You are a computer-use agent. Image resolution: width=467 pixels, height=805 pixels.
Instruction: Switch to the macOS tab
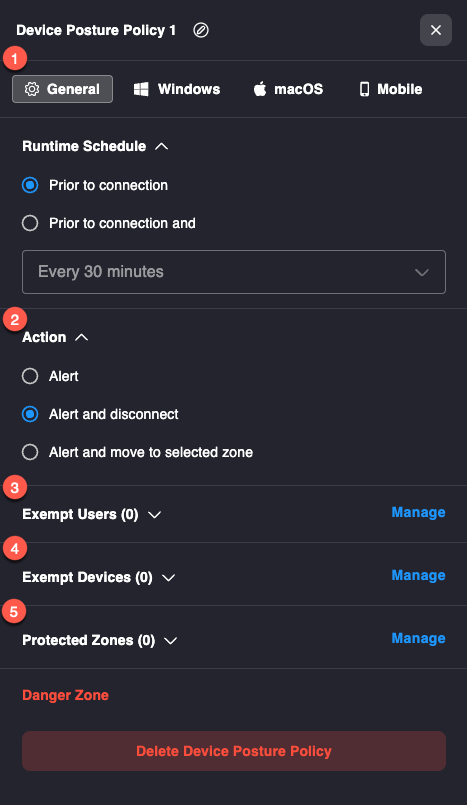coord(288,89)
